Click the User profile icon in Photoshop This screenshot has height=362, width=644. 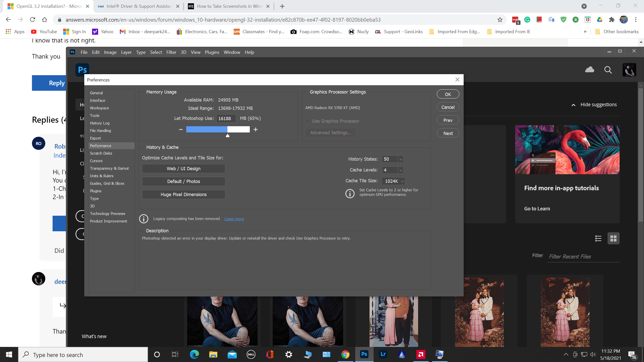(629, 69)
